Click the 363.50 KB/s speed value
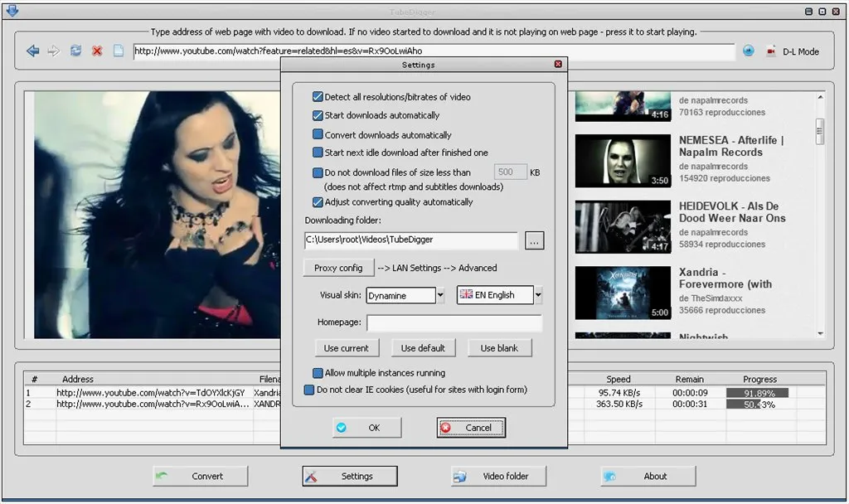849x504 pixels. [x=619, y=405]
